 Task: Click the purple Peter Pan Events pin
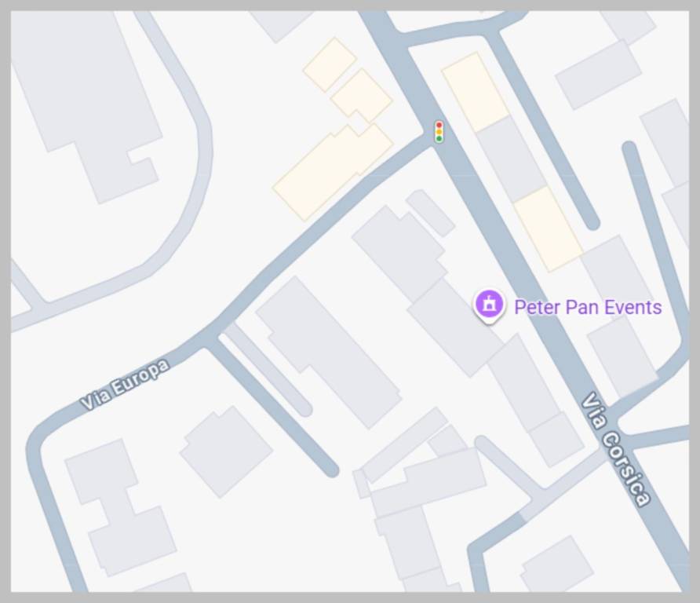[x=489, y=306]
